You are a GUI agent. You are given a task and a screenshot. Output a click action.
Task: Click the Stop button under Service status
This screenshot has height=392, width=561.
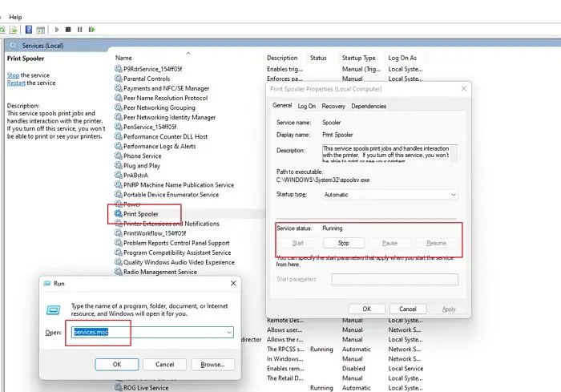click(x=344, y=243)
